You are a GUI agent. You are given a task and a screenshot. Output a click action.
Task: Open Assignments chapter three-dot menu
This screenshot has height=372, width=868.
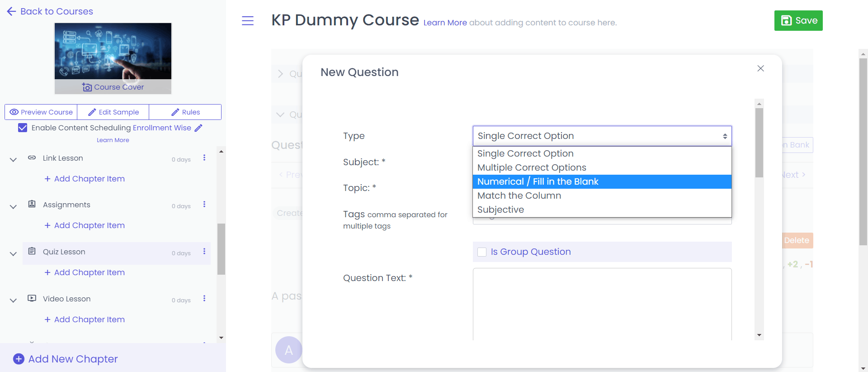tap(204, 205)
